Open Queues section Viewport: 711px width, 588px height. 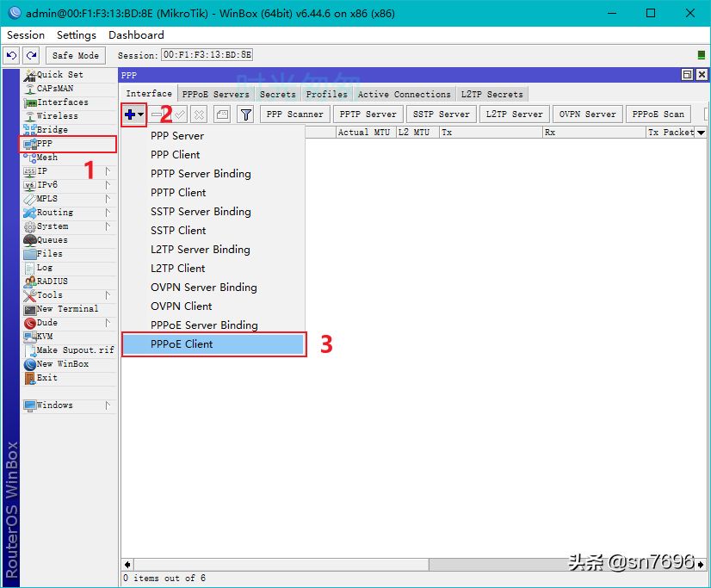point(69,240)
